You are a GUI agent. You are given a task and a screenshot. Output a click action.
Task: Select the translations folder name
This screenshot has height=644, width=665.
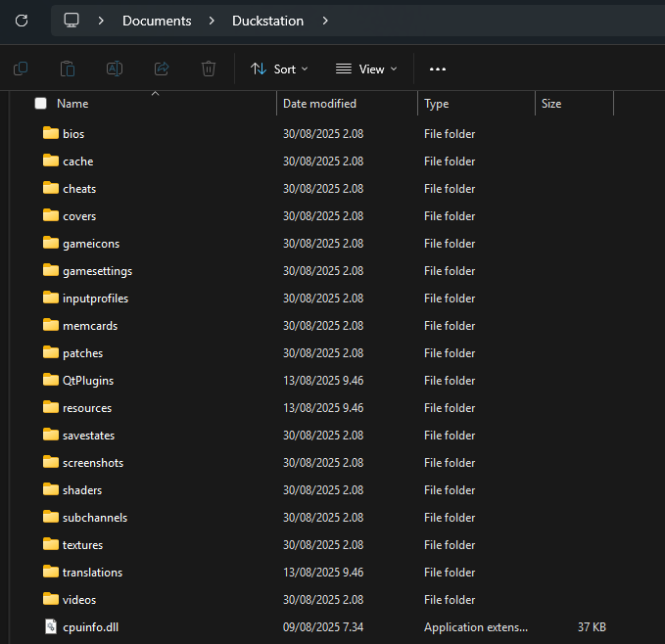click(x=92, y=573)
